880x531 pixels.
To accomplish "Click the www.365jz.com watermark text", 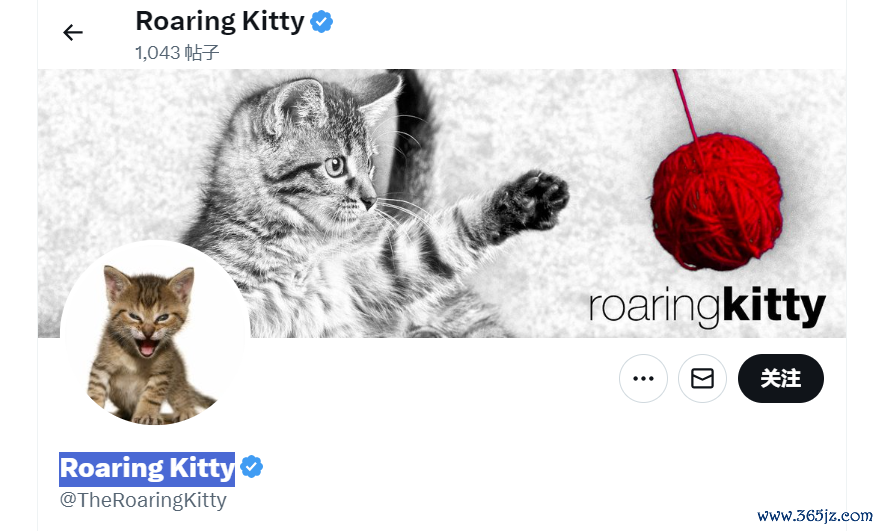I will [x=815, y=515].
